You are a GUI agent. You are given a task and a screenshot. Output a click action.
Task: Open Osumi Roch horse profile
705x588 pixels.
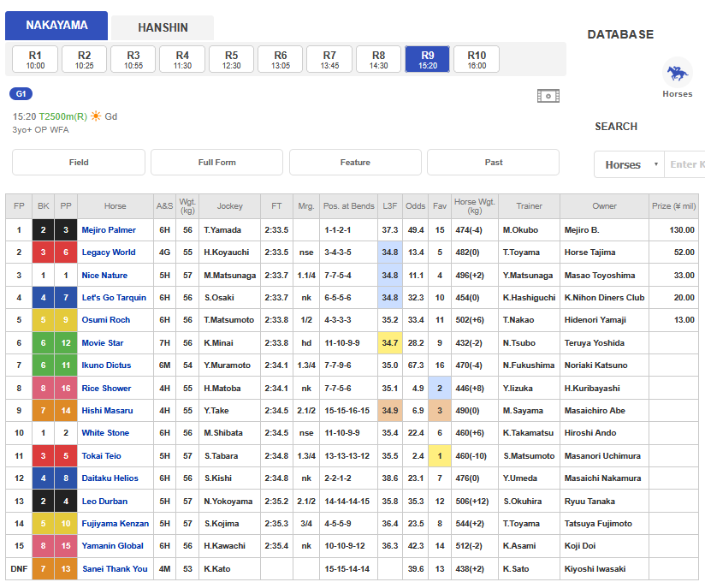pos(105,320)
